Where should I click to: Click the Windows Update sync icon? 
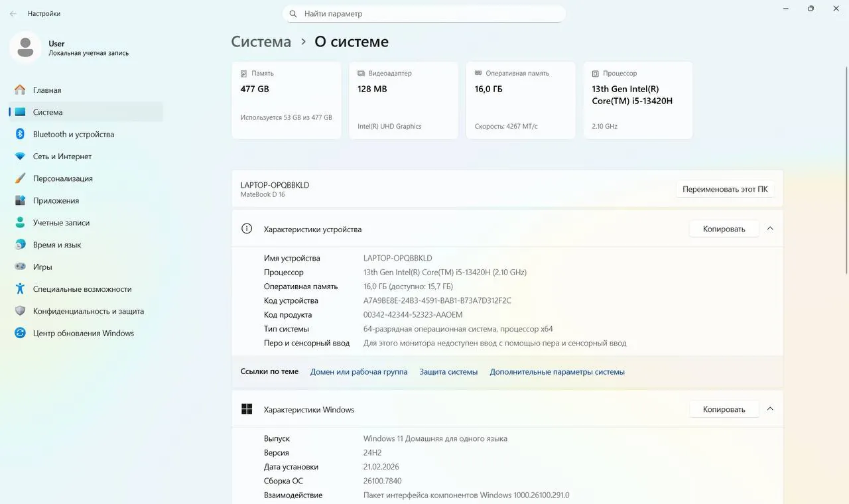(x=20, y=333)
